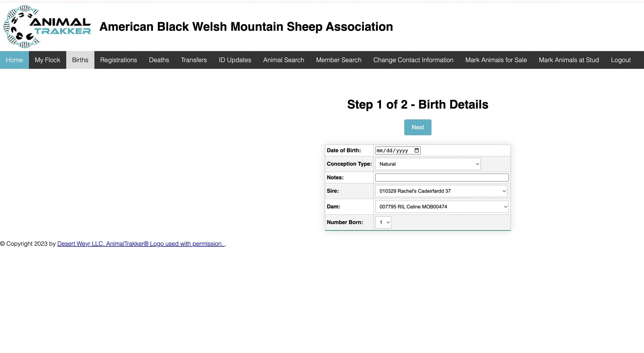Open the Sire selection dropdown
The image size is (644, 353).
tap(441, 191)
